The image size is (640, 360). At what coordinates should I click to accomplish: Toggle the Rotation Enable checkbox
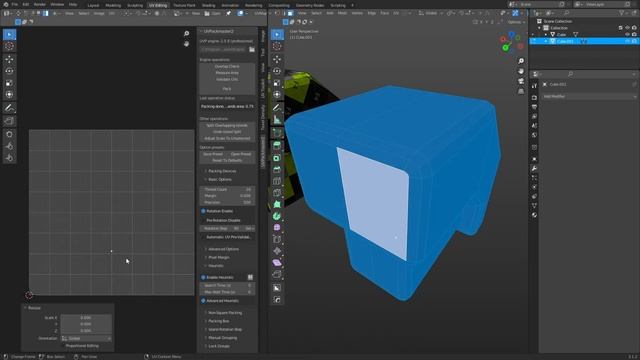tap(203, 211)
